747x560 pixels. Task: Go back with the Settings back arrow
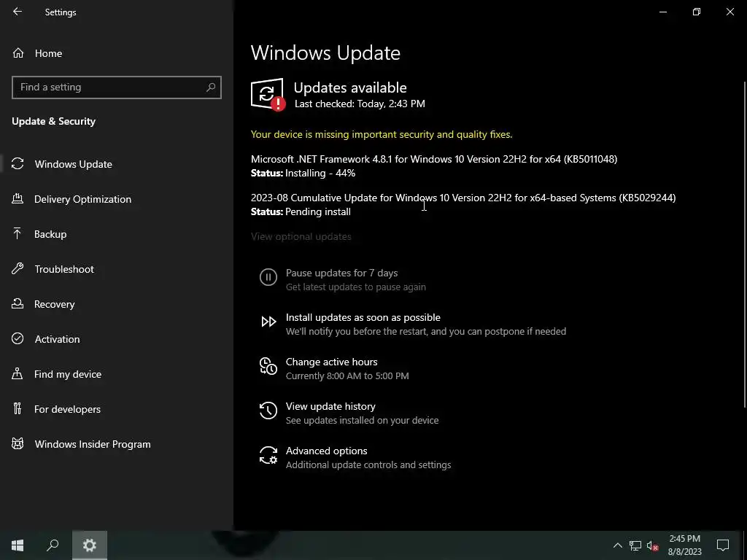pyautogui.click(x=18, y=12)
